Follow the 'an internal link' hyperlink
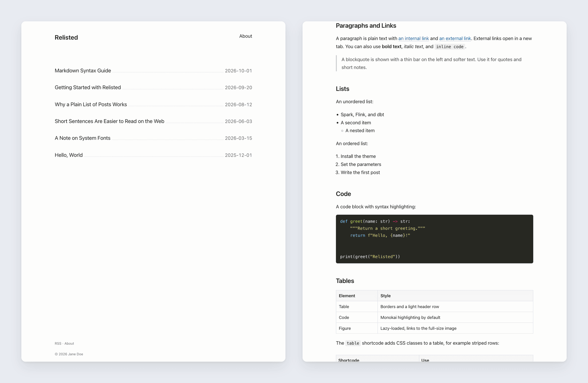588x383 pixels. click(x=414, y=38)
